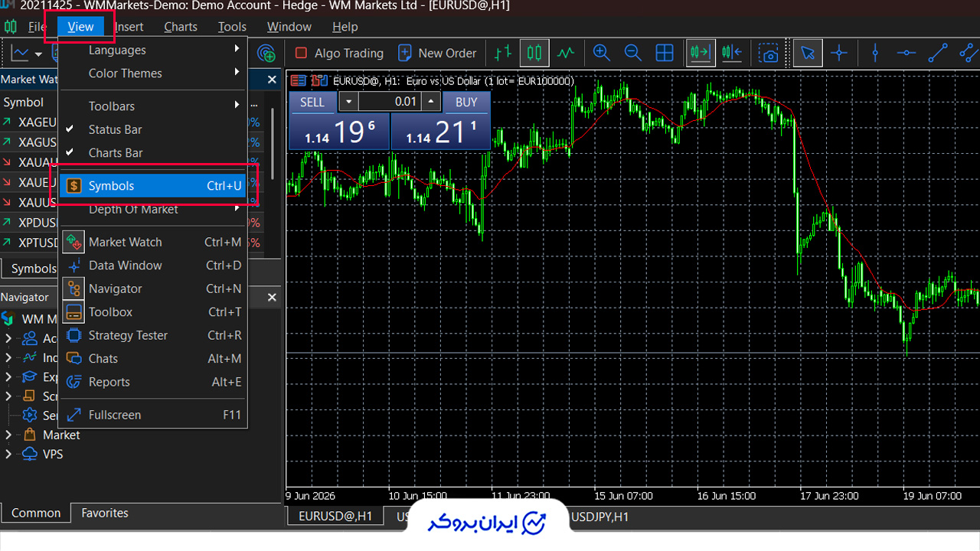Select the candlestick chart type icon

click(534, 53)
